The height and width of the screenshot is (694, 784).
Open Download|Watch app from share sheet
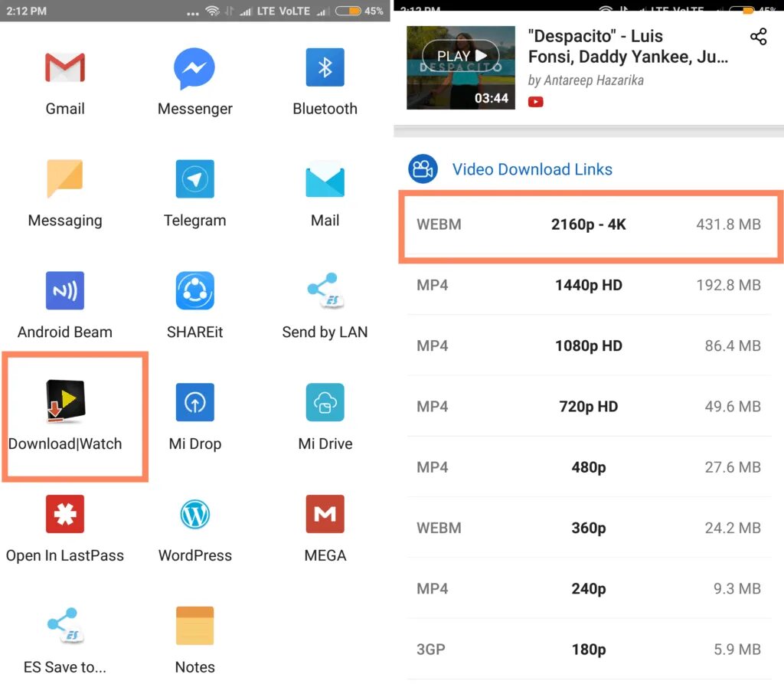(x=66, y=401)
